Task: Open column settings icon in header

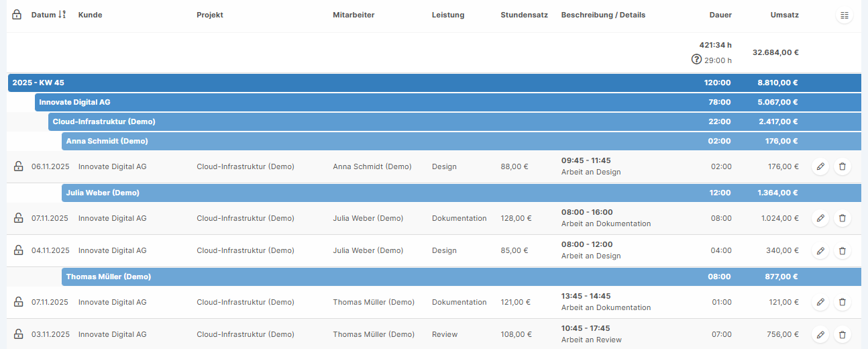Action: pos(844,15)
